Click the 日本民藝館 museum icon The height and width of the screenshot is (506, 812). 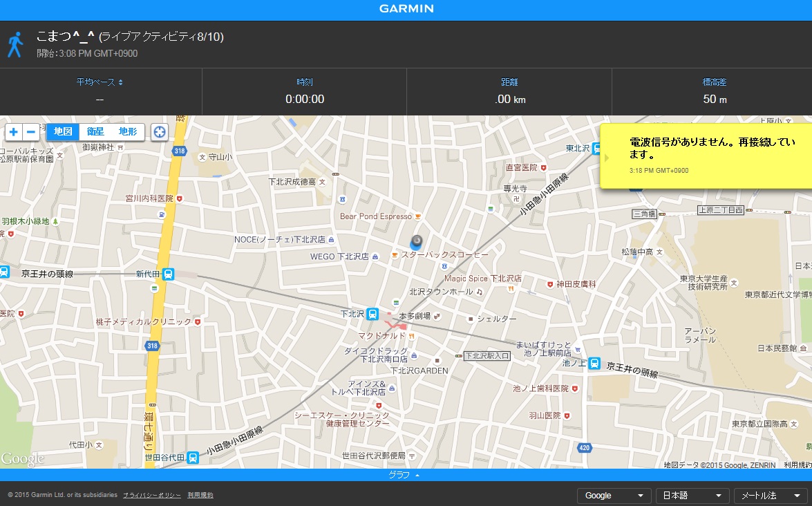pos(803,348)
